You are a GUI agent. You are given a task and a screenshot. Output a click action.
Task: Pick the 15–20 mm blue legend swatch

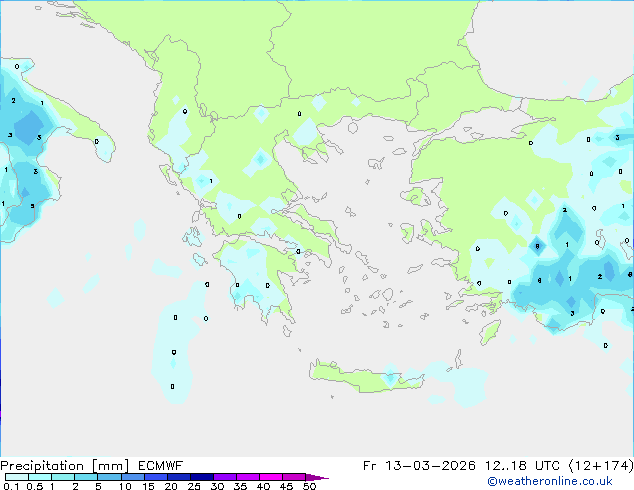(155, 477)
